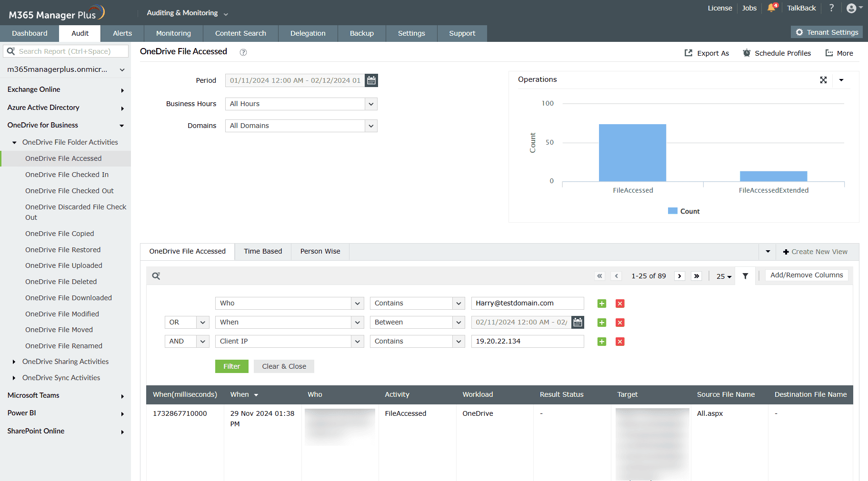
Task: Expand OneDrive Sync Activities
Action: pyautogui.click(x=14, y=378)
